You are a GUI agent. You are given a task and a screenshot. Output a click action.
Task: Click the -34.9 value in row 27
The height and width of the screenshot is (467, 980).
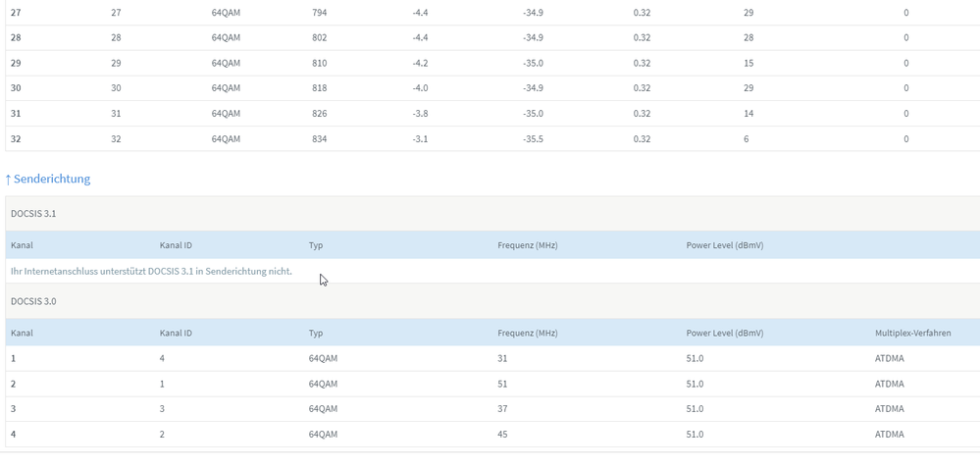533,13
